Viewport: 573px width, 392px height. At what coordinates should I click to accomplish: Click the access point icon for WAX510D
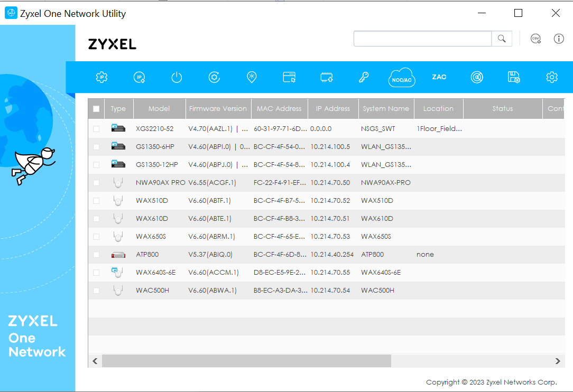(x=118, y=201)
